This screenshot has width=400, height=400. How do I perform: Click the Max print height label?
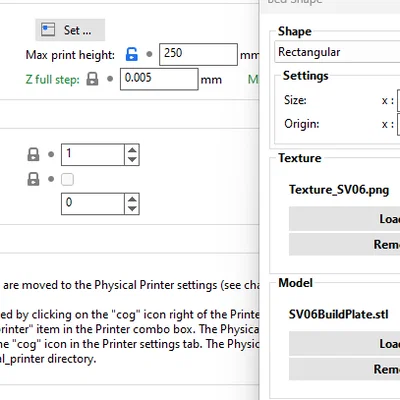pos(70,55)
